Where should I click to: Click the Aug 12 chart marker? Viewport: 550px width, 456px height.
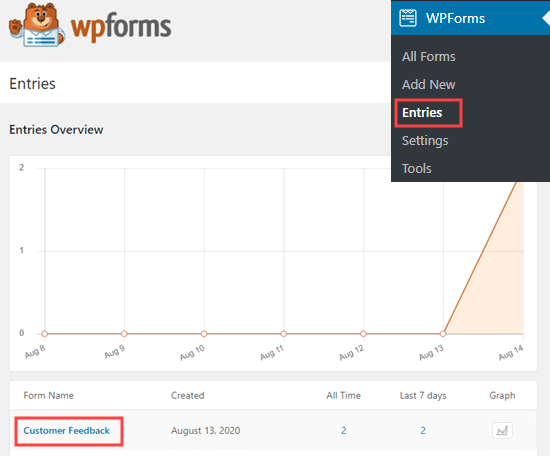[x=363, y=334]
